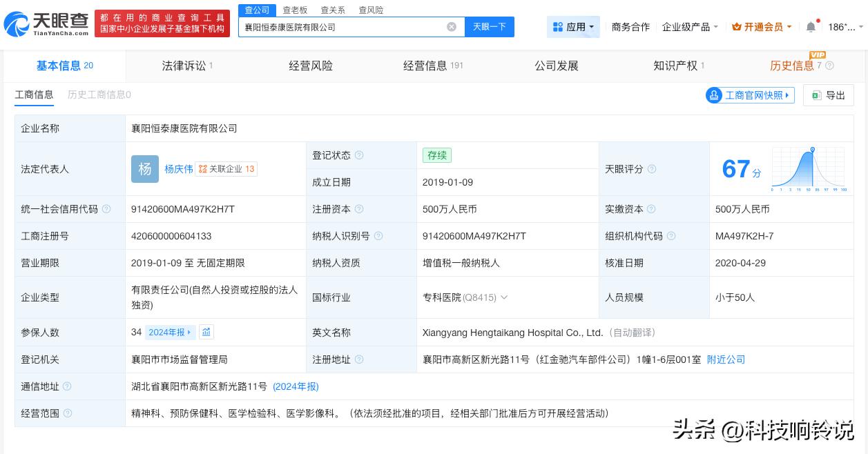Viewport: 868px width, 454px height.
Task: Click the VIP badge on 历史信息 tab
Action: point(818,54)
